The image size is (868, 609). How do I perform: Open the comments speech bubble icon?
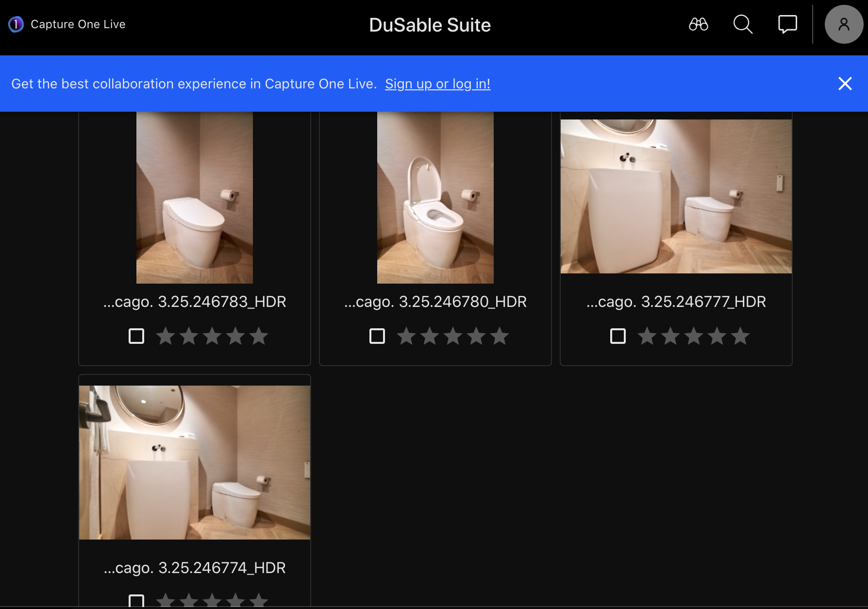[787, 24]
